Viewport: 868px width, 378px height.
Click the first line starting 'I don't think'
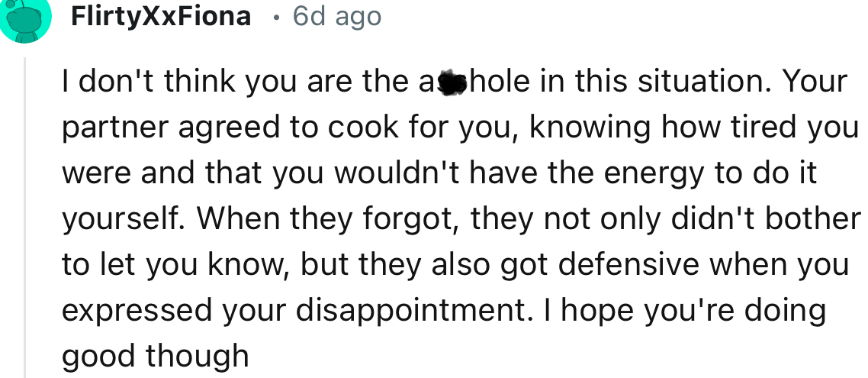(455, 82)
